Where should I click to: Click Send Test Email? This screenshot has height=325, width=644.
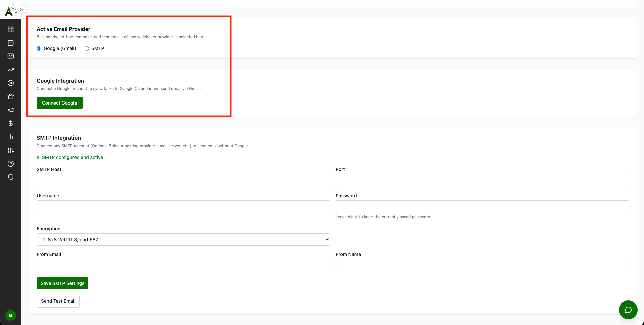click(58, 301)
